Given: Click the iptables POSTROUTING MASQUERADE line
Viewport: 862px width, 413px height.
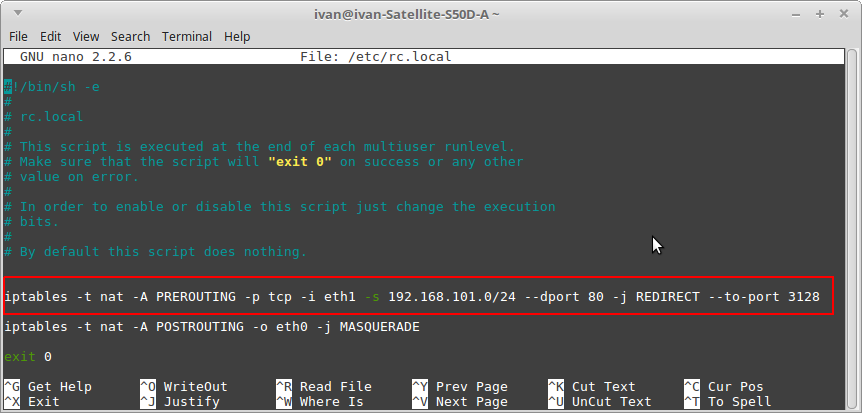Looking at the screenshot, I should [x=212, y=327].
